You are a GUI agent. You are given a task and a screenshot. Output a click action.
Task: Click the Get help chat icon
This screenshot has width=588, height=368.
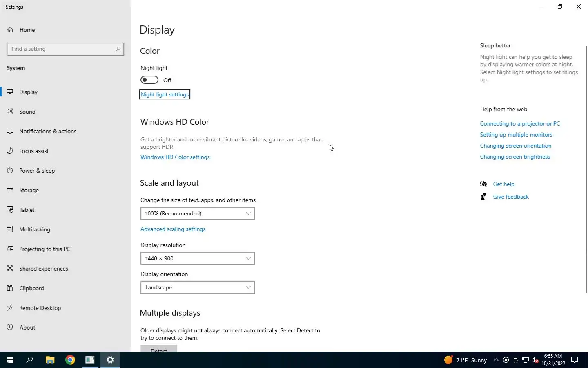(x=483, y=184)
